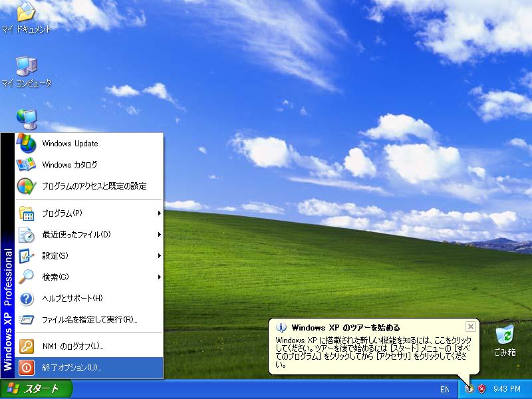Click the ログオフ key icon
Screen dimensions: 532x399
[26, 346]
